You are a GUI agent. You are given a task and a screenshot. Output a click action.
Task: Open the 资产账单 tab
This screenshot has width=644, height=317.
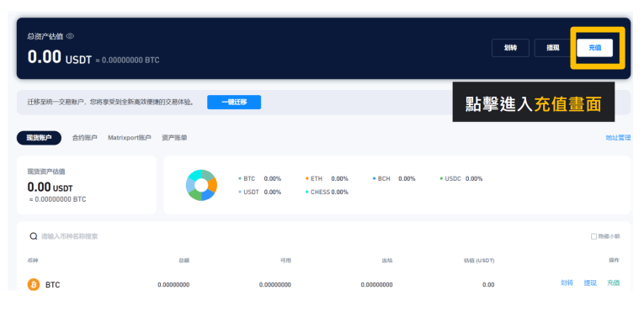pos(174,138)
